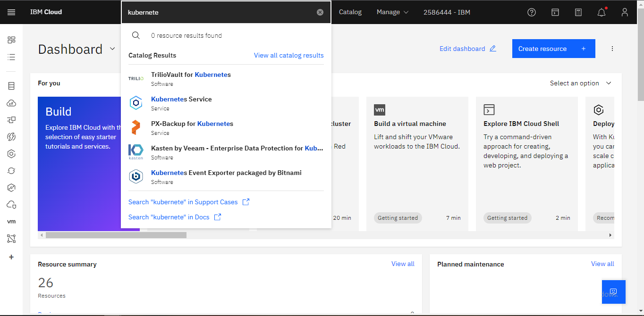Launch IBM Cloud Shell from header
This screenshot has height=316, width=644.
tap(556, 12)
